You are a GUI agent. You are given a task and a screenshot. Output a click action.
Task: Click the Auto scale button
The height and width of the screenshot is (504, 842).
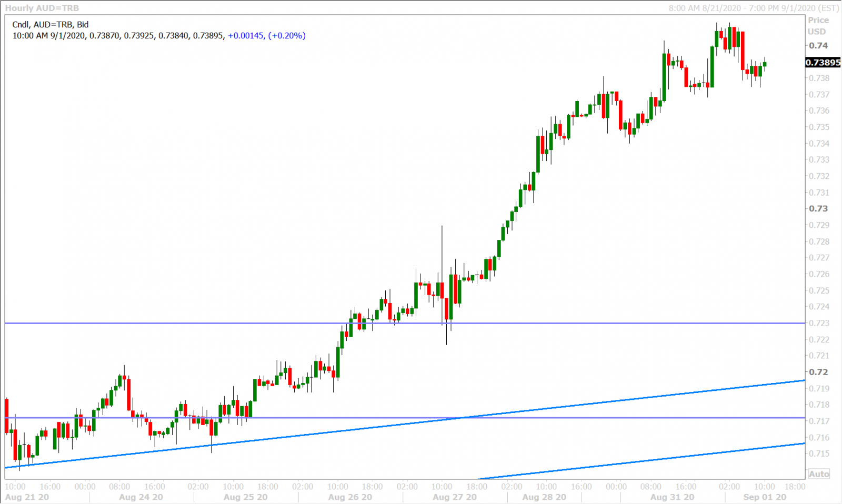[x=819, y=474]
